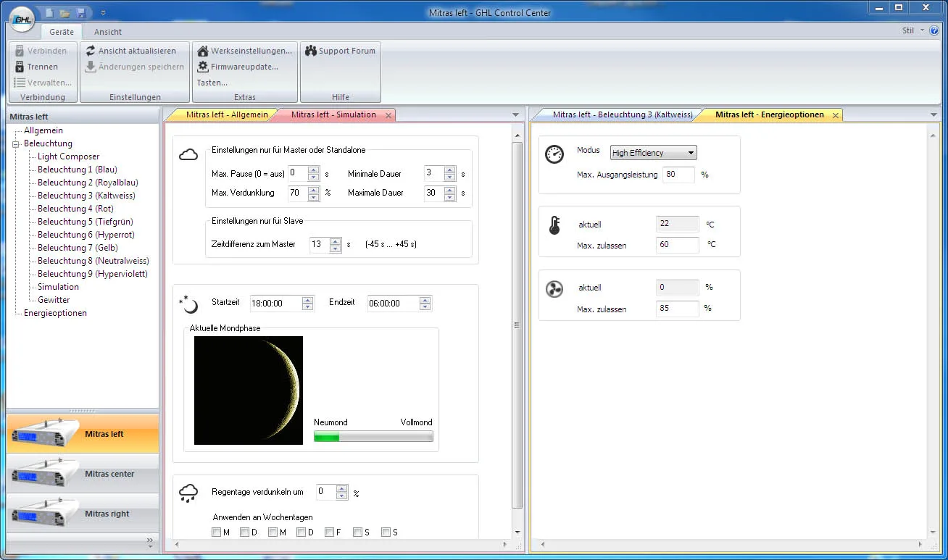Check the first S weekday checkbox
Image resolution: width=948 pixels, height=560 pixels.
click(x=357, y=532)
